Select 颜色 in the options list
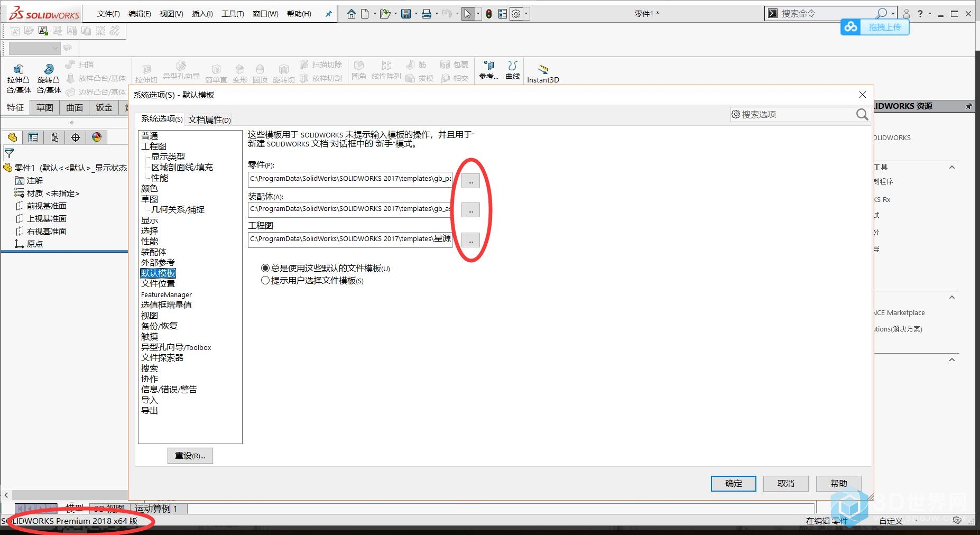The image size is (980, 535). coord(149,189)
